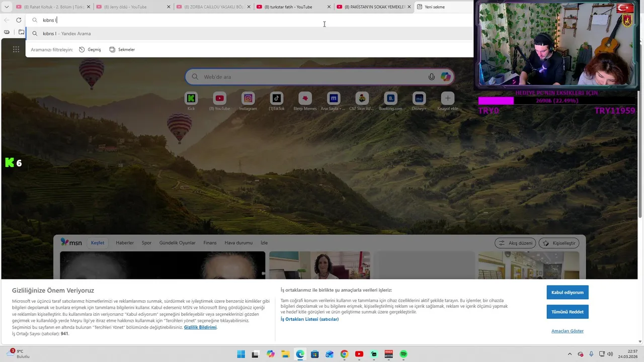Open the TikTok shortcut
This screenshot has height=362, width=644.
click(x=276, y=101)
